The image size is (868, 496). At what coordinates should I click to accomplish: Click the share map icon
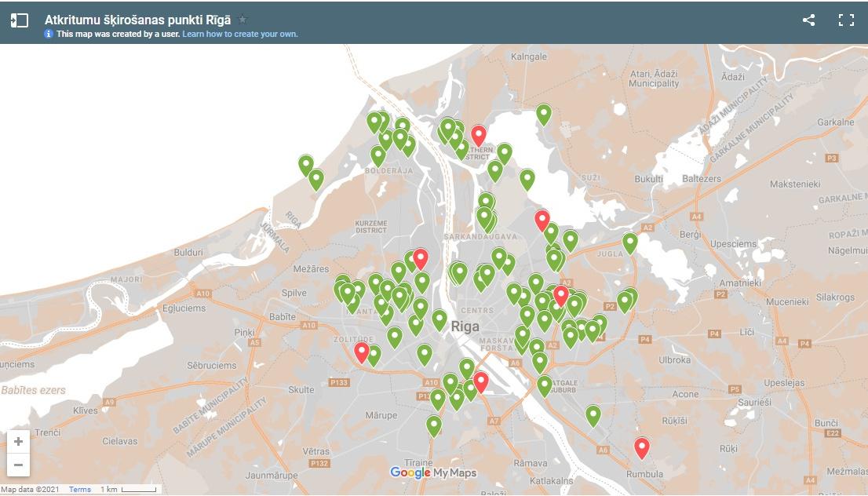tap(808, 20)
